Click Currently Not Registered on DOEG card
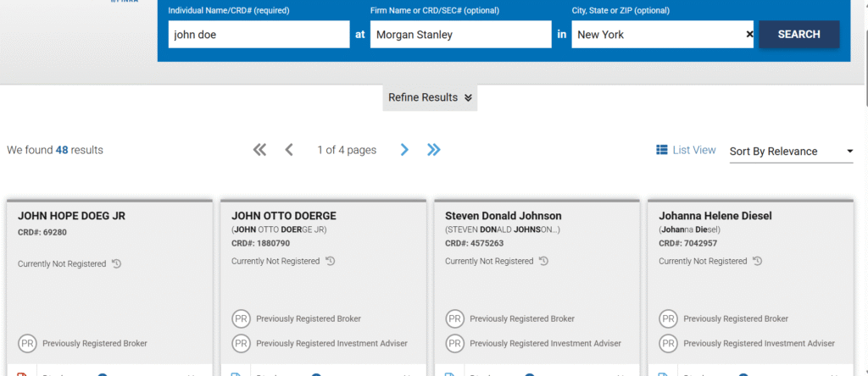 tap(61, 263)
